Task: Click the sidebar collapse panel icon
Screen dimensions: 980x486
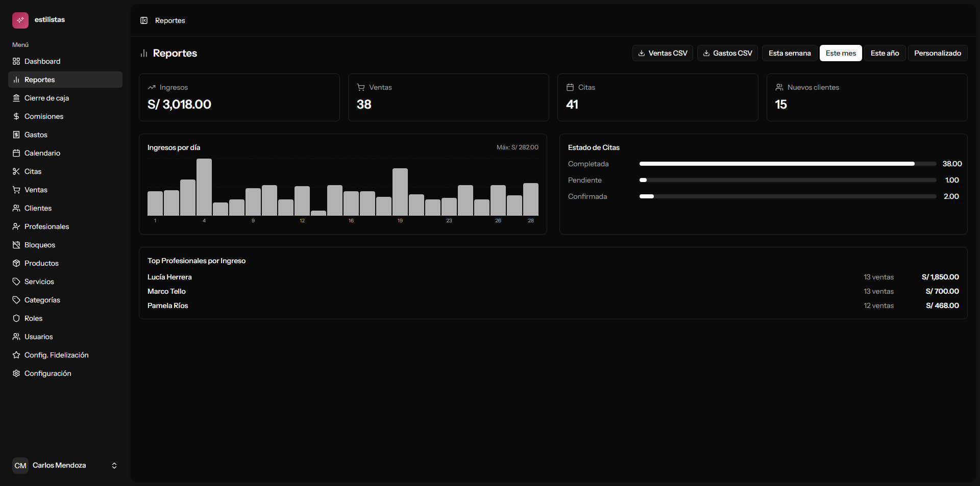Action: click(x=144, y=20)
